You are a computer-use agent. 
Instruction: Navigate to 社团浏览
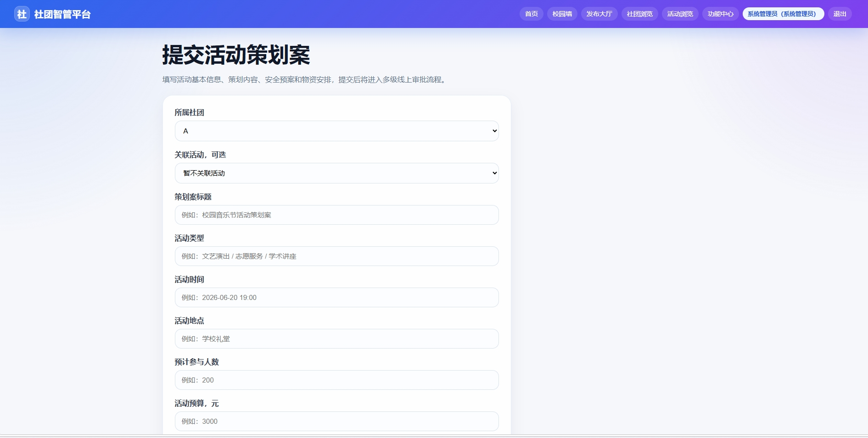click(640, 14)
